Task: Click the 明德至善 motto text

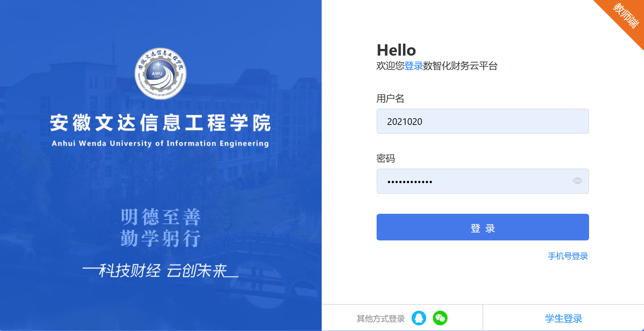Action: [161, 217]
